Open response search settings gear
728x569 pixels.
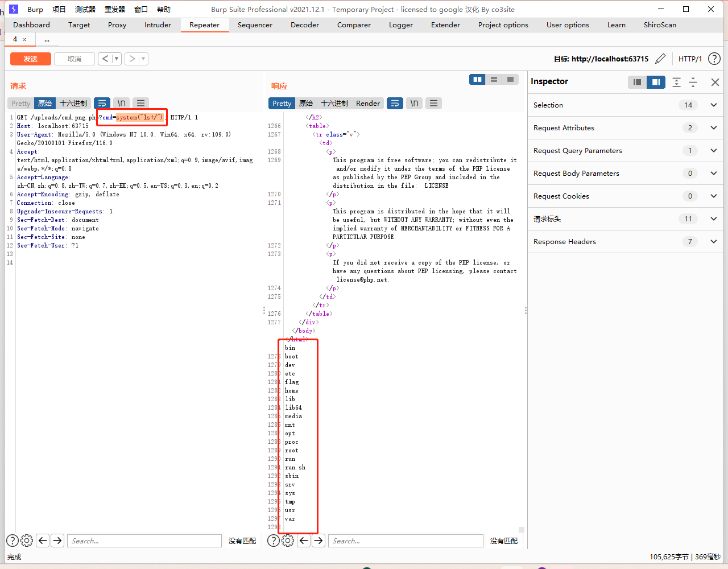[288, 541]
